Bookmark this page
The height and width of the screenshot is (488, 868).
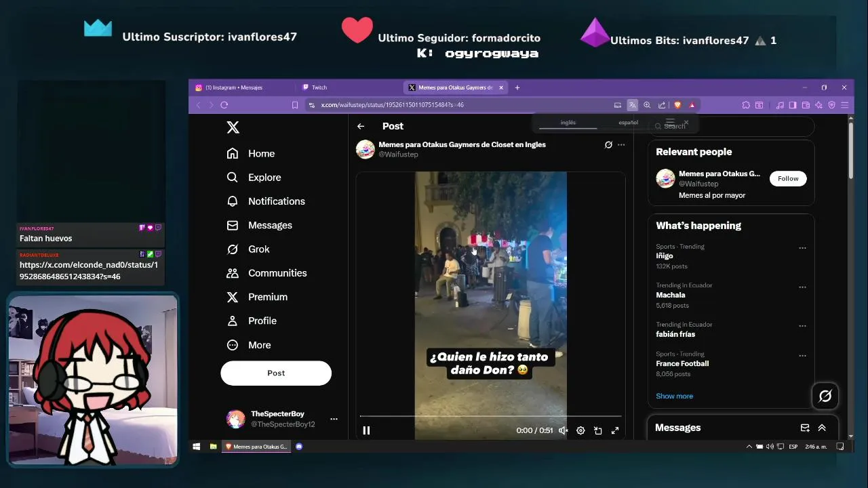point(295,105)
